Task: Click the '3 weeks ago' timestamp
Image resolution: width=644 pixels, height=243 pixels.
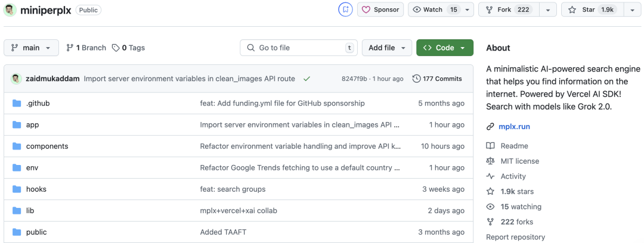Action: (x=444, y=189)
